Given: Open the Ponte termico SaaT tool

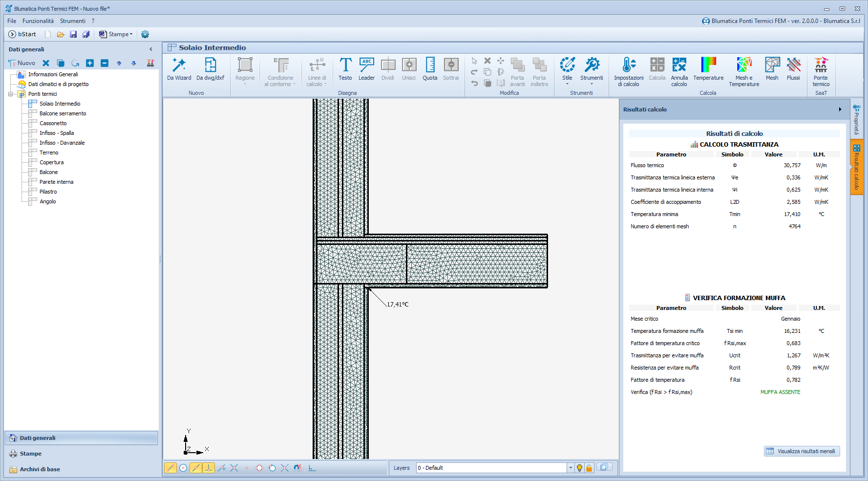Looking at the screenshot, I should (x=821, y=71).
